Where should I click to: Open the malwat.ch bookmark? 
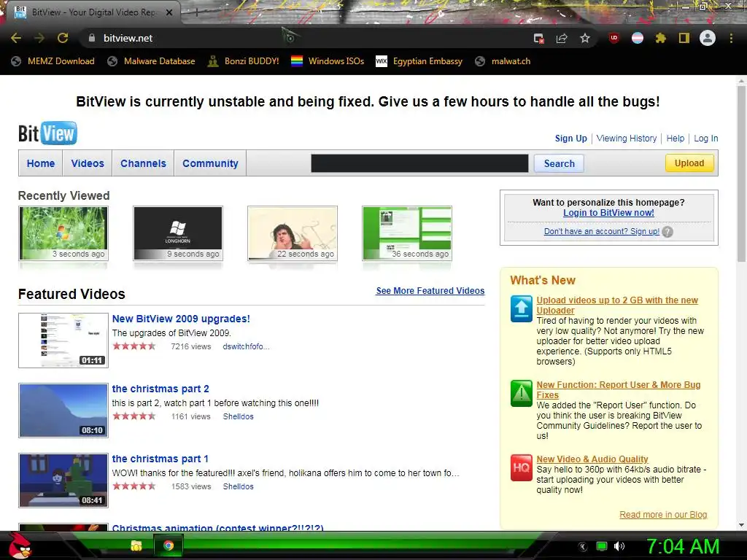pos(503,61)
